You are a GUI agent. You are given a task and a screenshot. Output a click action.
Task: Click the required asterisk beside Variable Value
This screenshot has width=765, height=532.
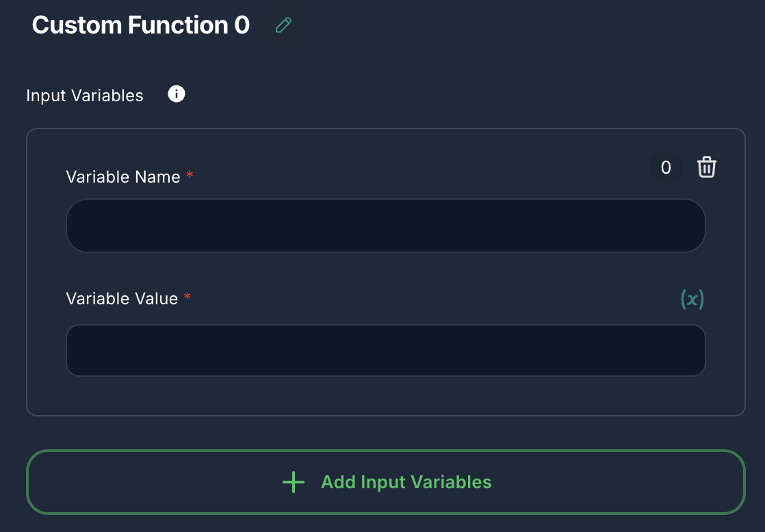pos(187,297)
